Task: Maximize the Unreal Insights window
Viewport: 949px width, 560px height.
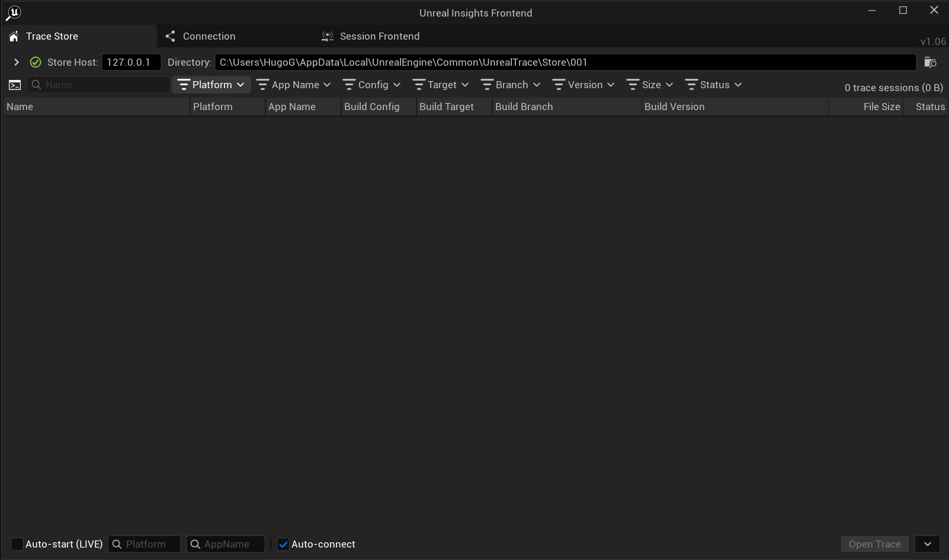Action: click(x=903, y=11)
